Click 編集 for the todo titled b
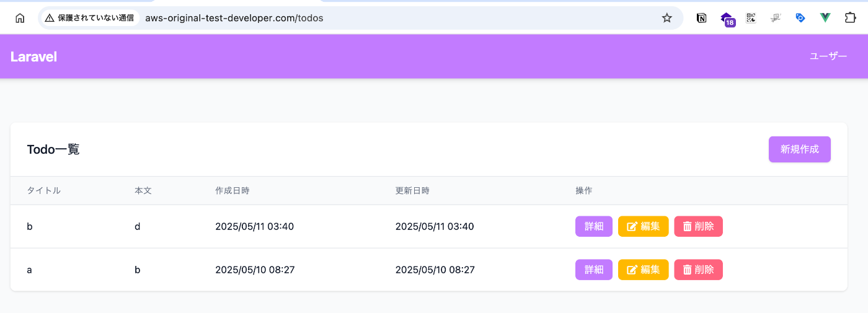The image size is (868, 313). point(644,226)
